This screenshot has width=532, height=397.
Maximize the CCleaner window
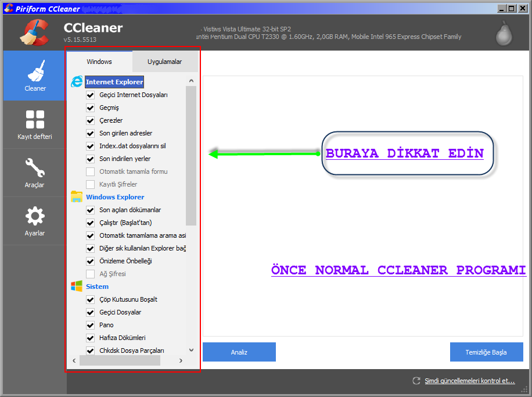click(x=512, y=9)
